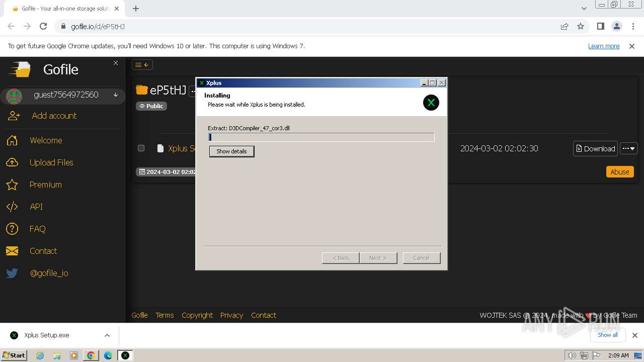
Task: Open @gofile_io Twitter link
Action: [49, 273]
